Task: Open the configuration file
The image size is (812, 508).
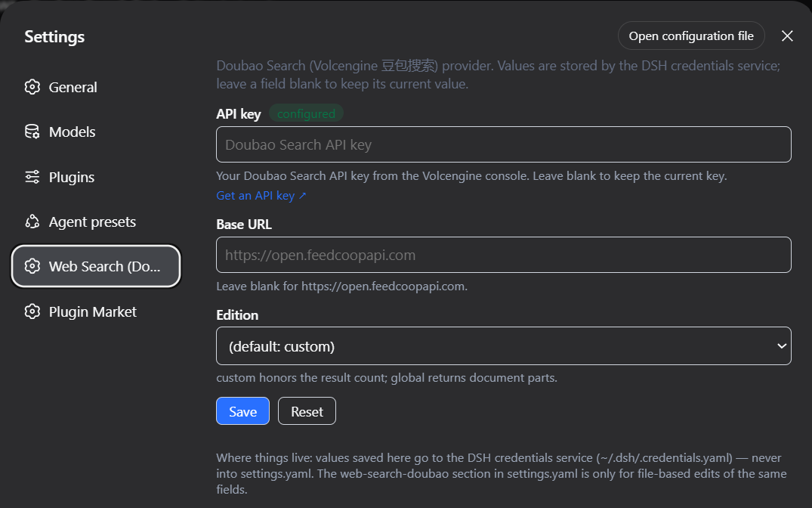Action: [x=691, y=36]
